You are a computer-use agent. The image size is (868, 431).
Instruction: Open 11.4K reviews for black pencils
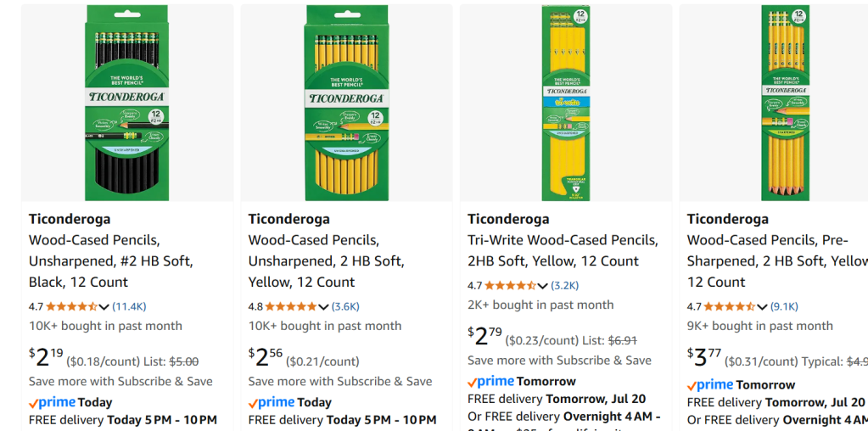(x=129, y=306)
